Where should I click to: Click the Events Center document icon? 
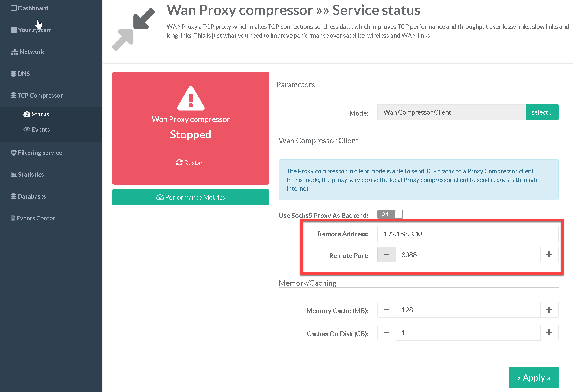coord(13,218)
